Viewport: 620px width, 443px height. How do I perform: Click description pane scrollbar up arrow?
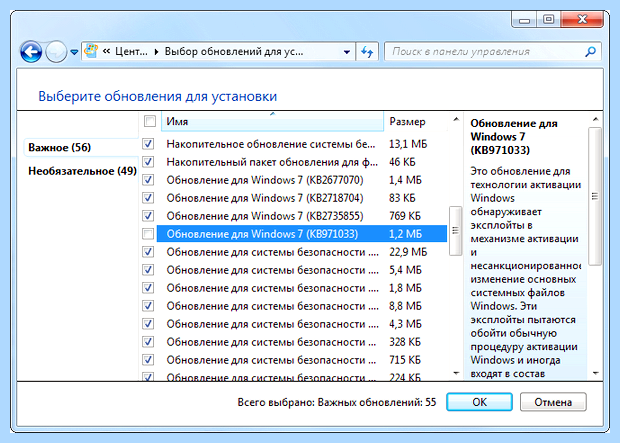pos(595,119)
